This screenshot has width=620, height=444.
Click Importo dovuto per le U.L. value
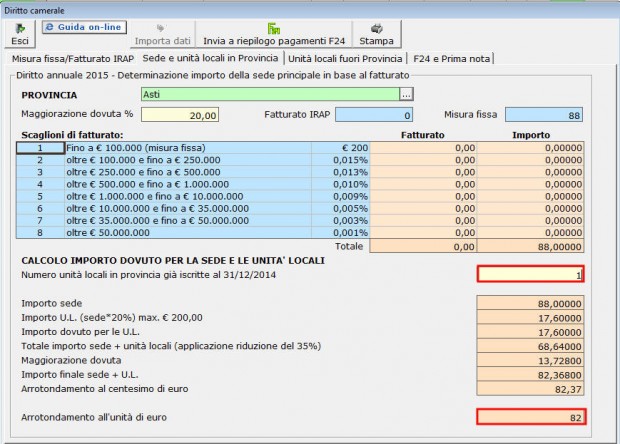tap(530, 332)
